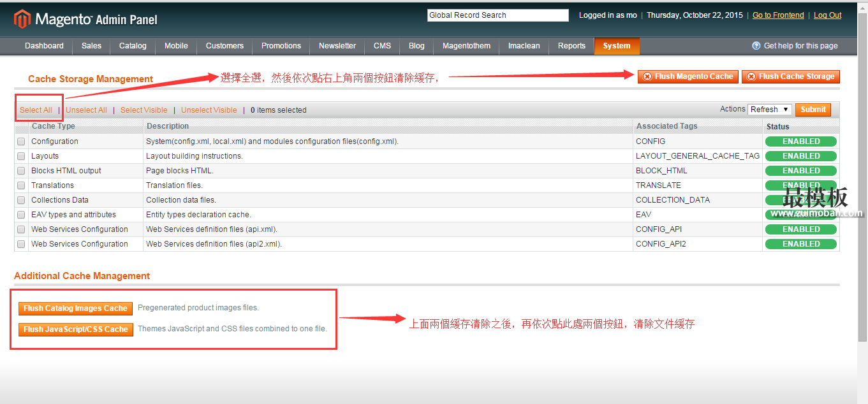Submit the selected cache action
Screen dimensions: 868x404
click(x=813, y=110)
